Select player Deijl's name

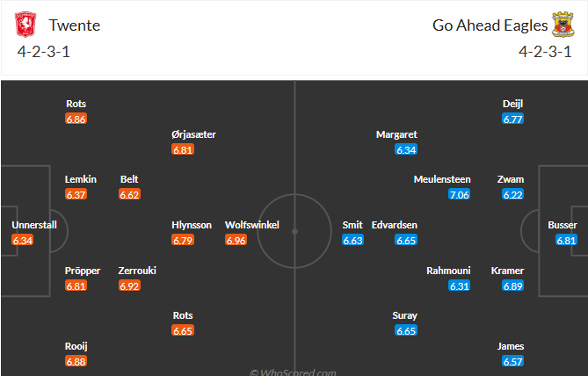coord(513,104)
